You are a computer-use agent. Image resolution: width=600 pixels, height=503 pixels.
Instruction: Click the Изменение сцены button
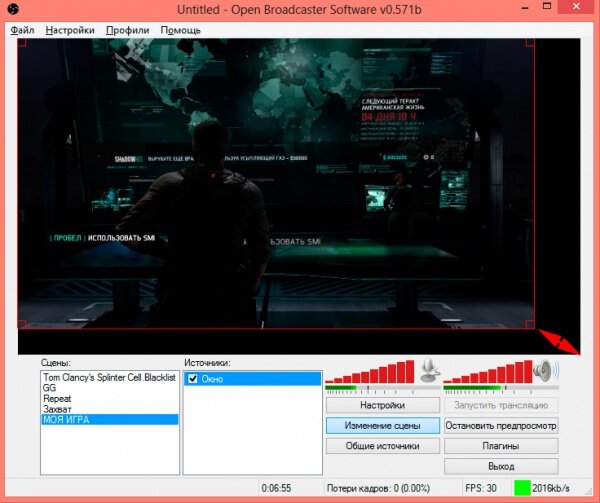click(382, 426)
